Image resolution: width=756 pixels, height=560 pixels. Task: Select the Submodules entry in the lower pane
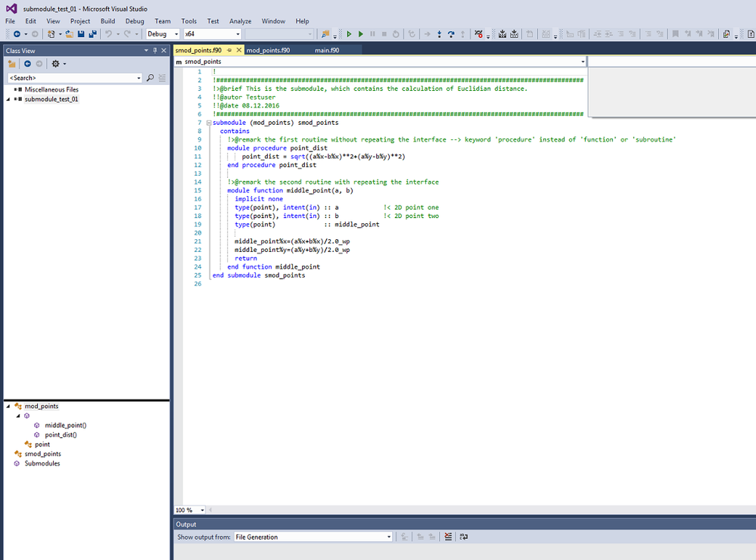coord(42,464)
